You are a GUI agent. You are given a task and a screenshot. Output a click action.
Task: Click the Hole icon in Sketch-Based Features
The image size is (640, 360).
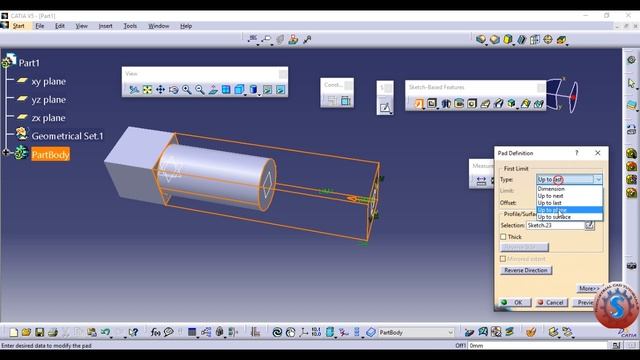coord(472,104)
